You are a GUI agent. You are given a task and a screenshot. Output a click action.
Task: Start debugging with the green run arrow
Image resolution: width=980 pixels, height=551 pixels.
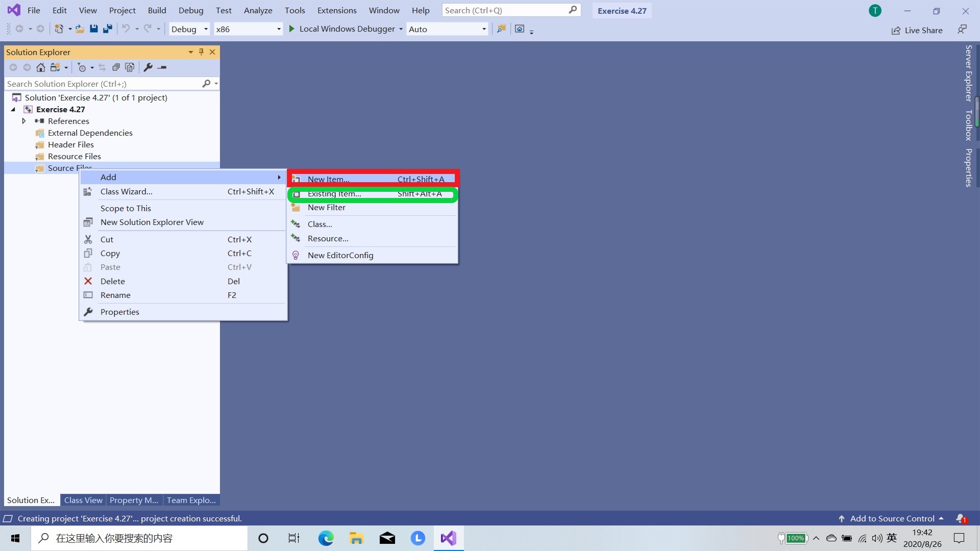pos(291,29)
